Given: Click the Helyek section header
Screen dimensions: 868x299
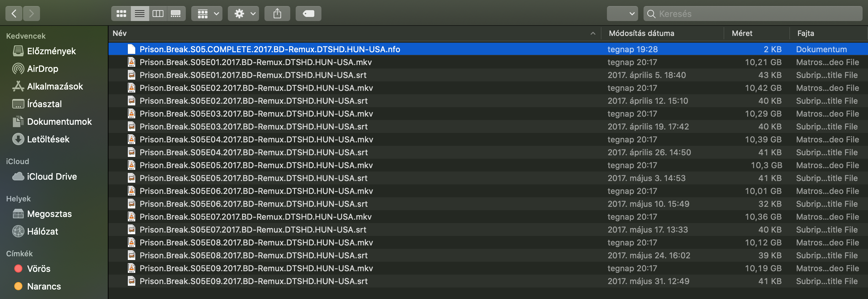Looking at the screenshot, I should pyautogui.click(x=18, y=199).
